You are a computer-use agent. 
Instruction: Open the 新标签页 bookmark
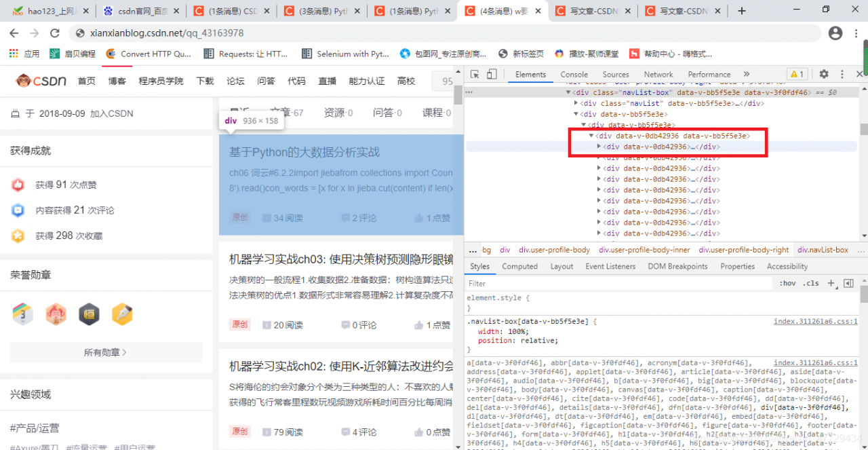click(x=521, y=54)
